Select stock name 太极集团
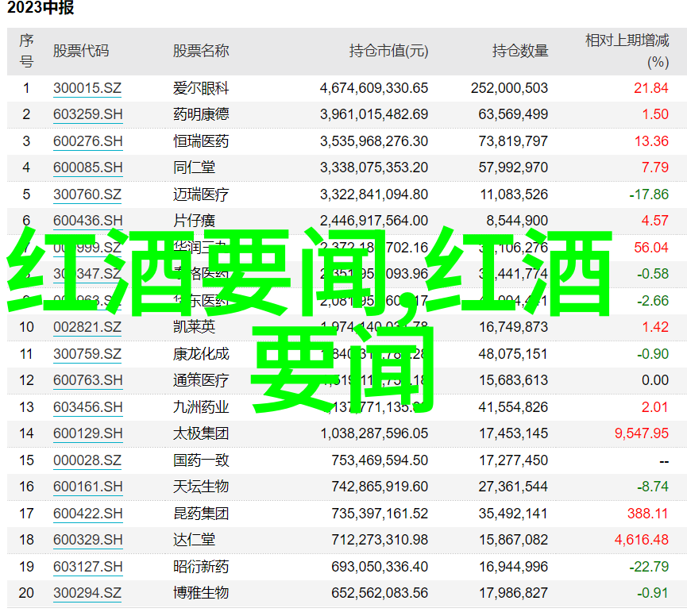This screenshot has height=616, width=687. (x=201, y=433)
